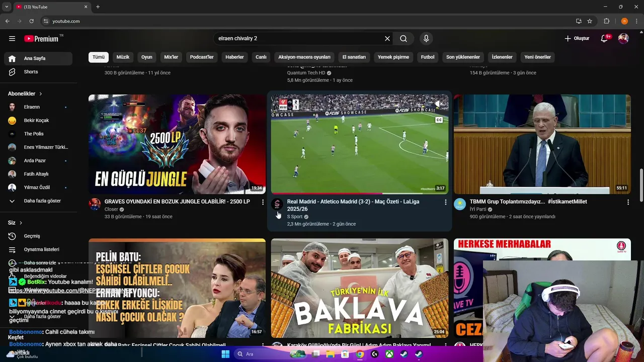The width and height of the screenshot is (644, 362).
Task: Open Fatih Altaylı channel
Action: (x=38, y=174)
